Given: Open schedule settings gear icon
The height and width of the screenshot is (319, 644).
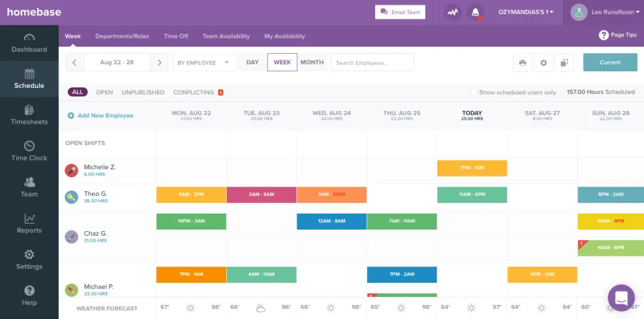Looking at the screenshot, I should [x=543, y=62].
